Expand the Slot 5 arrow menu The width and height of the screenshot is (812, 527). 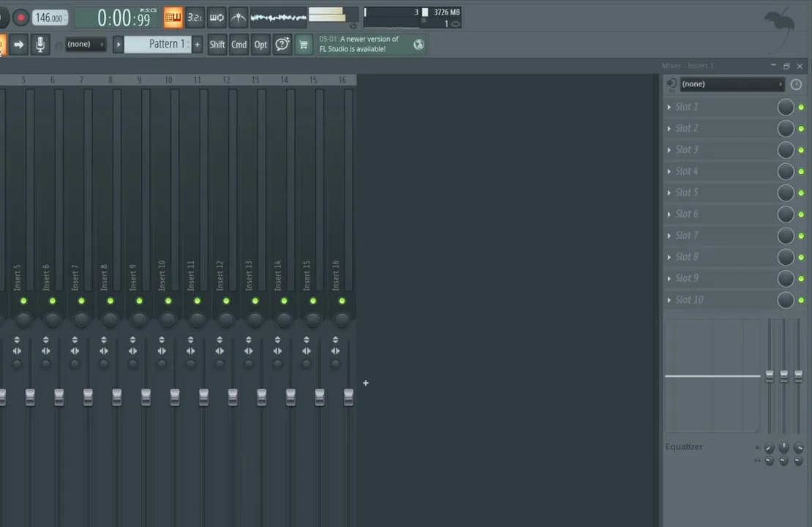pos(669,193)
